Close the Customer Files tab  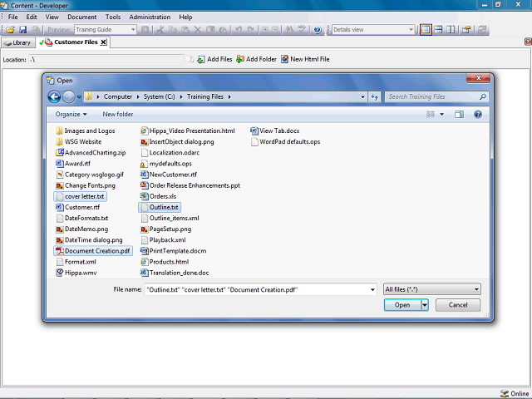(103, 42)
